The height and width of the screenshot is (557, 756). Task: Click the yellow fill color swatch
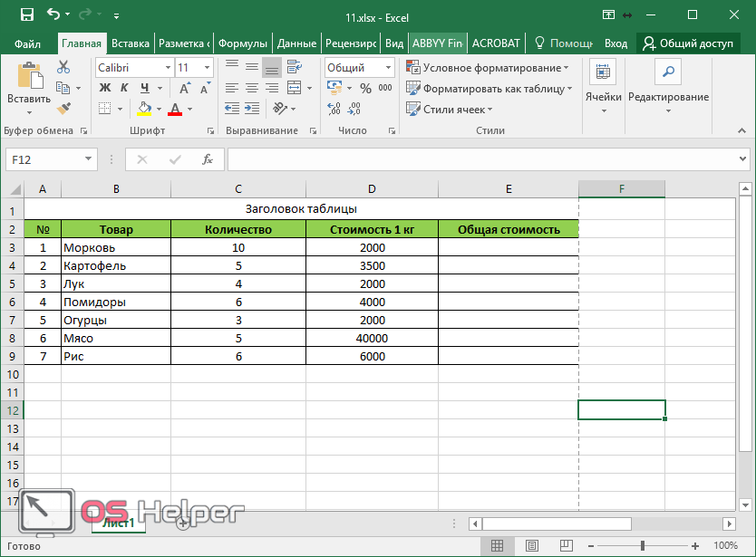[x=144, y=109]
